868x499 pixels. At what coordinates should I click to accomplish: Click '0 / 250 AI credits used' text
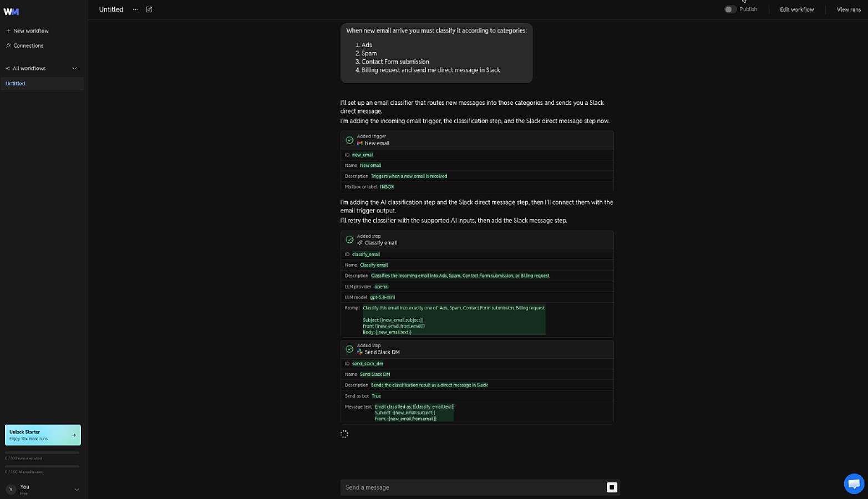click(x=24, y=472)
